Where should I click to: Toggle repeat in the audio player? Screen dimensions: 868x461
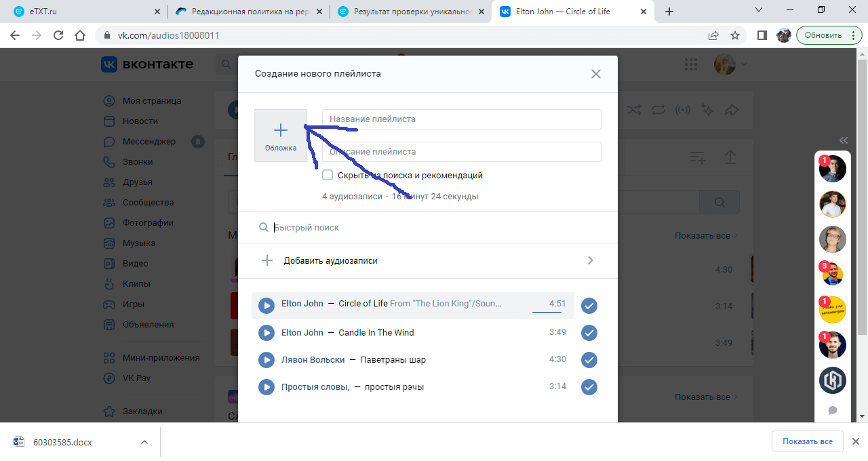(658, 110)
